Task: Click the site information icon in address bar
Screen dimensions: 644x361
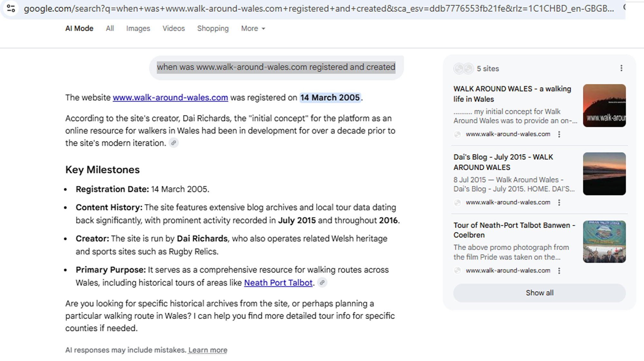Action: [x=11, y=8]
